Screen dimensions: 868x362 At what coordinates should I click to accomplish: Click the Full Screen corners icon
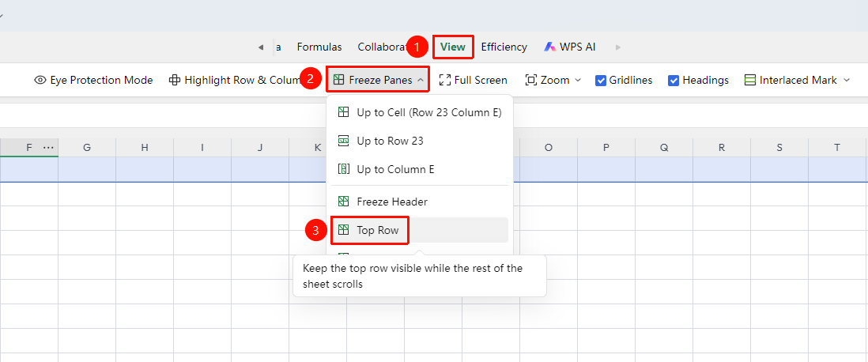click(444, 81)
